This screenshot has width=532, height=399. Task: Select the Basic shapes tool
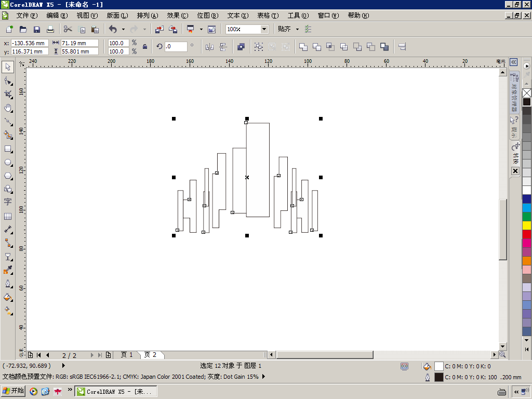(8, 189)
